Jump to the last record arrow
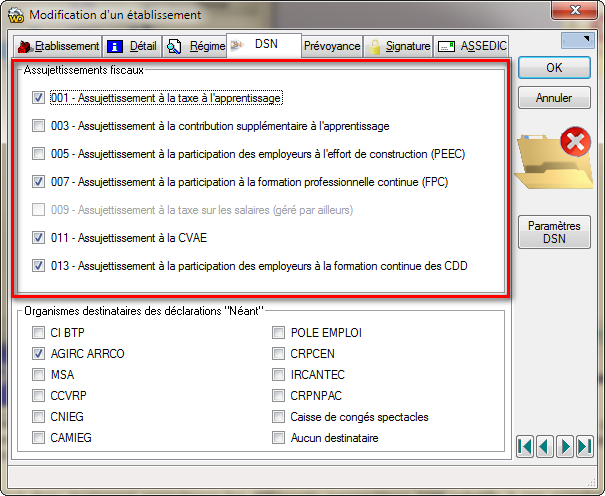The image size is (605, 496). pos(585,446)
